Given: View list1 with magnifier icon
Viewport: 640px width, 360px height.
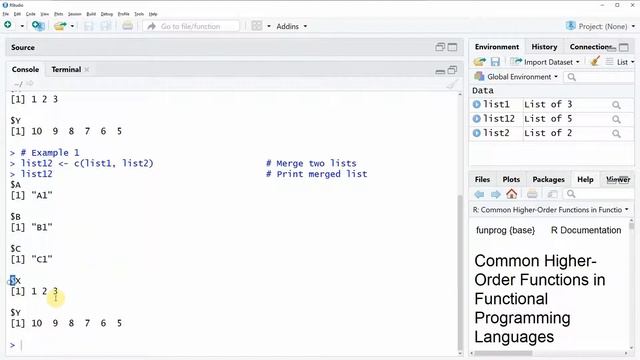Looking at the screenshot, I should coord(616,105).
